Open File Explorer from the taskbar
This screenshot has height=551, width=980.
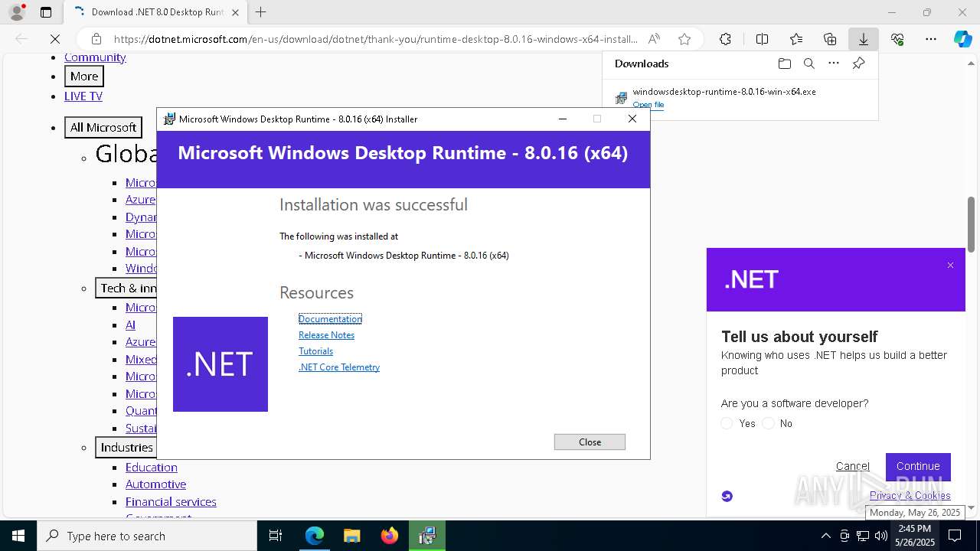tap(352, 536)
